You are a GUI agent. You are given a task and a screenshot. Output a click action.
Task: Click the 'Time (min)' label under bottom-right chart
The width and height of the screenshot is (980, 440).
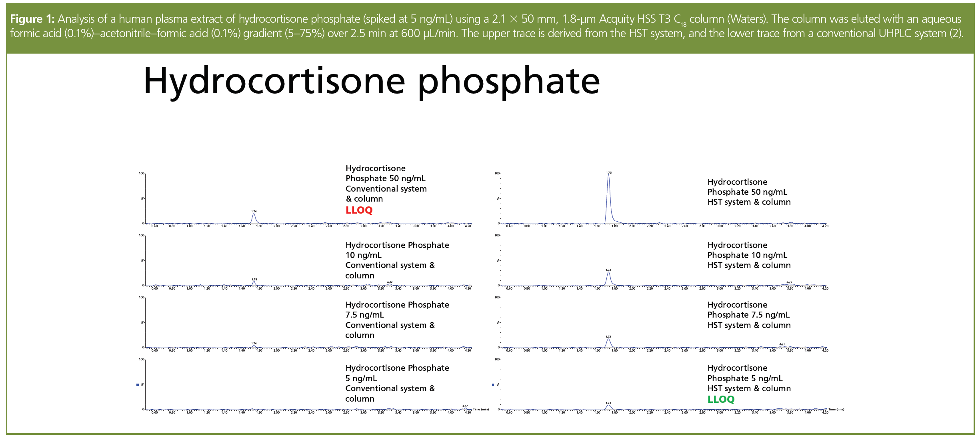tap(836, 409)
